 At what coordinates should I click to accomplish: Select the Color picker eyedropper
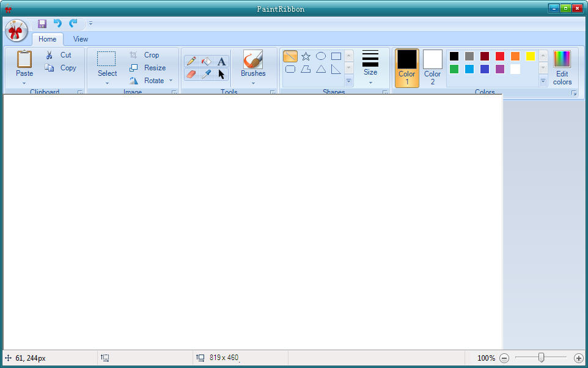pyautogui.click(x=206, y=74)
